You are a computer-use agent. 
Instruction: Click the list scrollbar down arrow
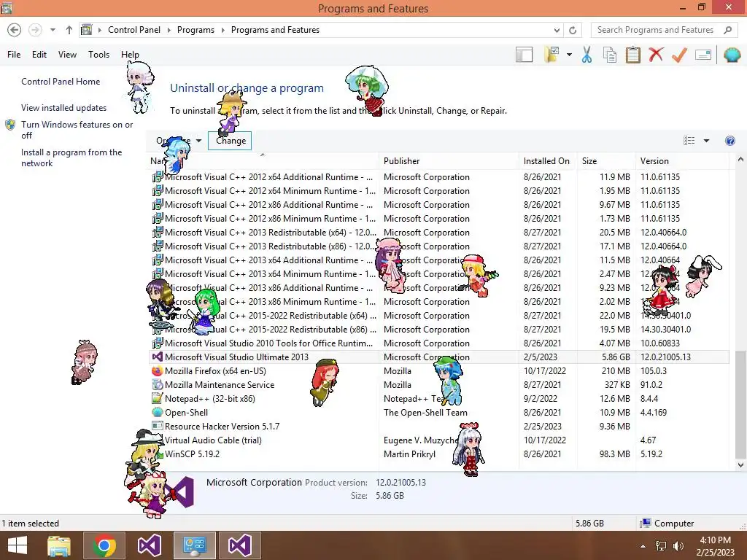click(x=740, y=465)
